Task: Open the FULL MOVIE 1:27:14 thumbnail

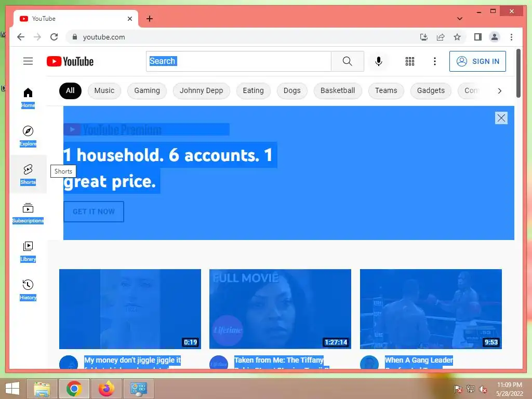Action: 280,309
